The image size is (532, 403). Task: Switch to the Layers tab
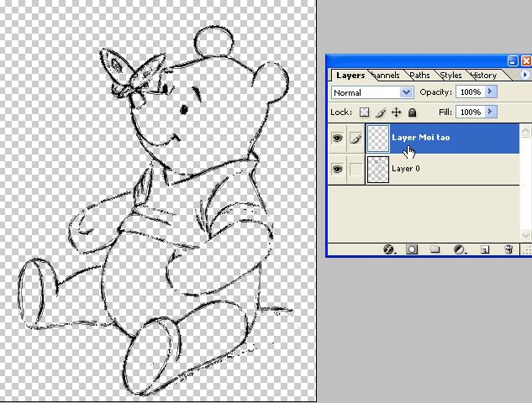pyautogui.click(x=350, y=75)
